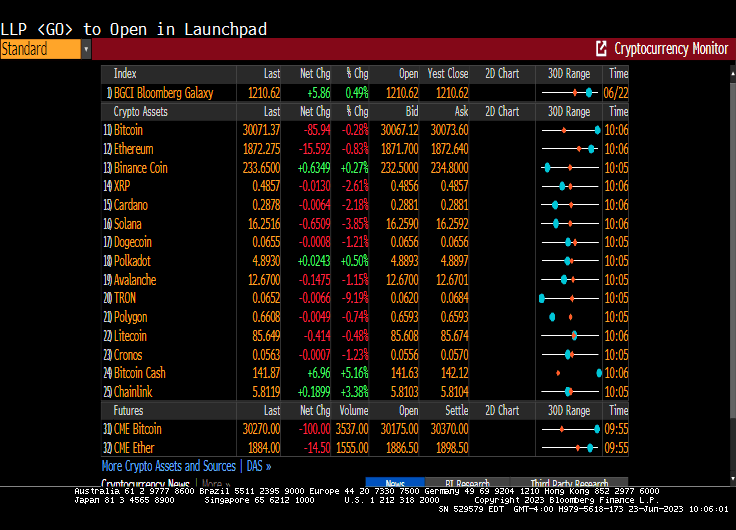Click the Cryptocurrency Monitor pop-out icon

(601, 48)
